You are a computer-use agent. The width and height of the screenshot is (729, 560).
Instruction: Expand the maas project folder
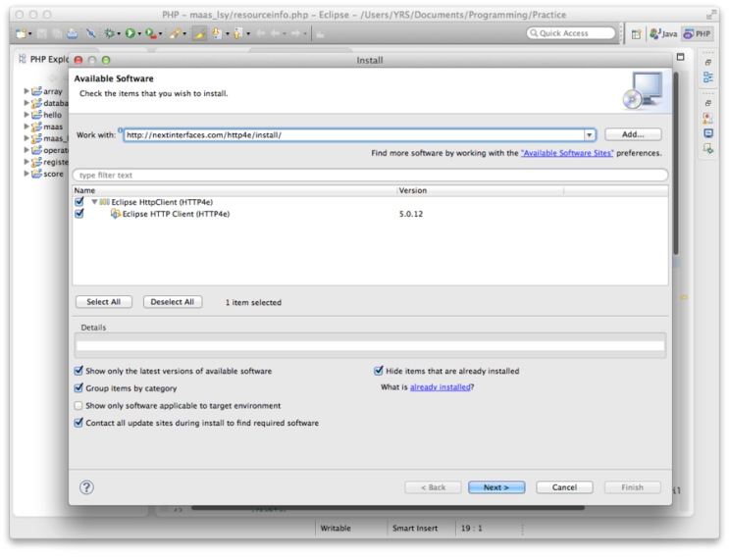coord(26,127)
